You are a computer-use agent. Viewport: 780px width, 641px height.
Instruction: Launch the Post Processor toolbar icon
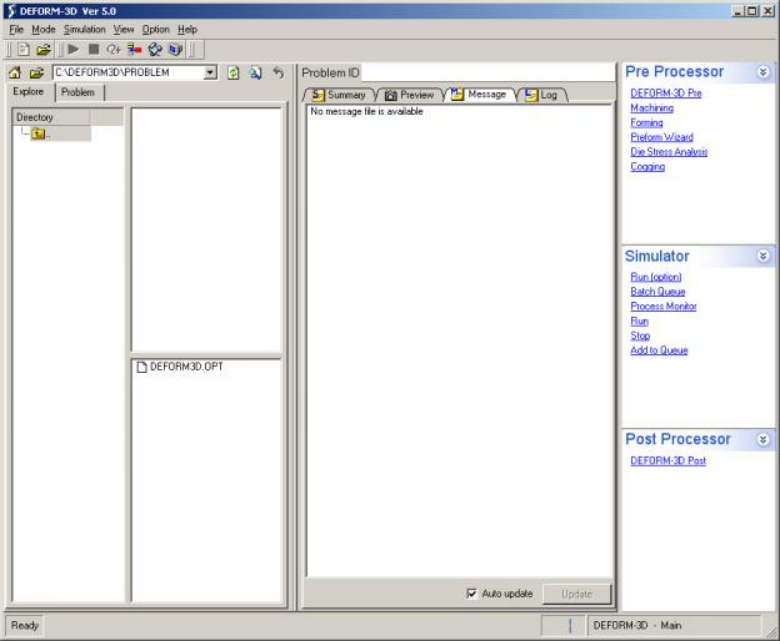point(175,49)
